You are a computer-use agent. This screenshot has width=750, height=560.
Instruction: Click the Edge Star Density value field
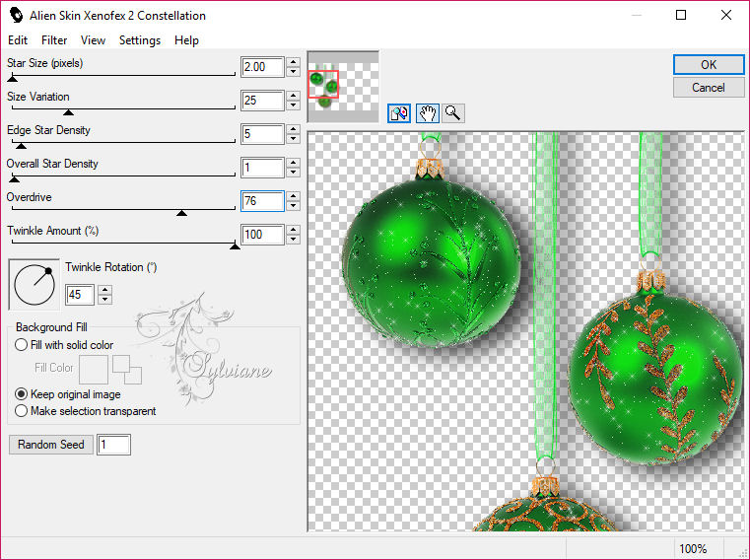click(x=262, y=134)
